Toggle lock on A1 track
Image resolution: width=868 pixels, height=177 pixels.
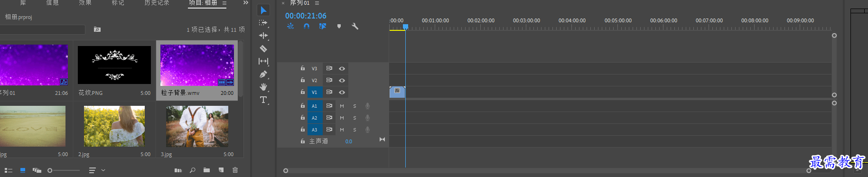click(x=303, y=106)
